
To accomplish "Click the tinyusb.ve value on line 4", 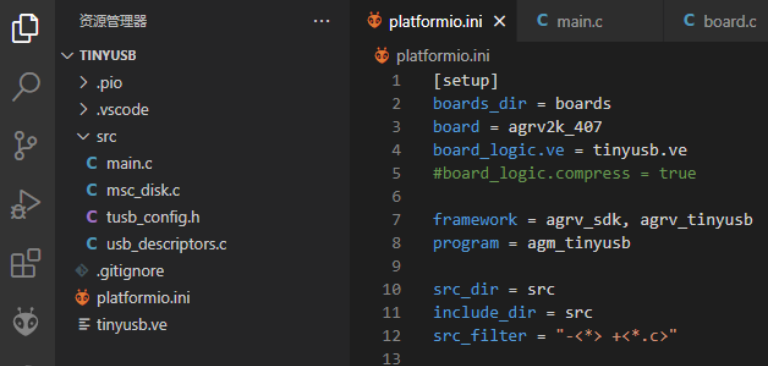I will (x=640, y=150).
